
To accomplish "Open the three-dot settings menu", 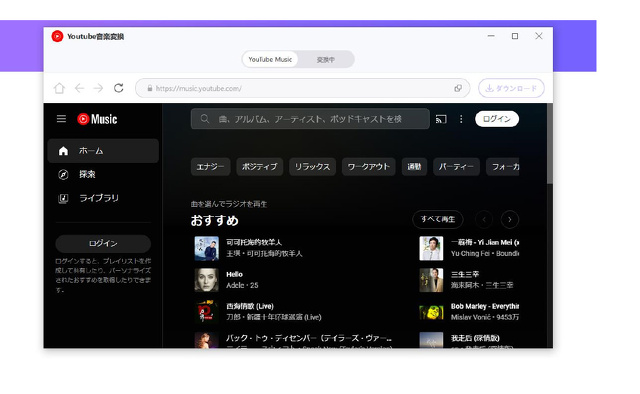I will coord(461,119).
